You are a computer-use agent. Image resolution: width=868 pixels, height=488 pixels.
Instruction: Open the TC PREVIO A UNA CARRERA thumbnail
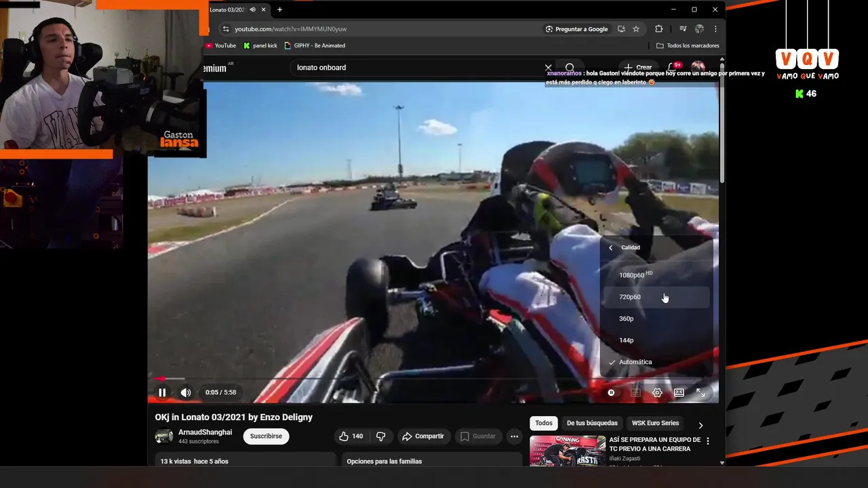point(568,451)
